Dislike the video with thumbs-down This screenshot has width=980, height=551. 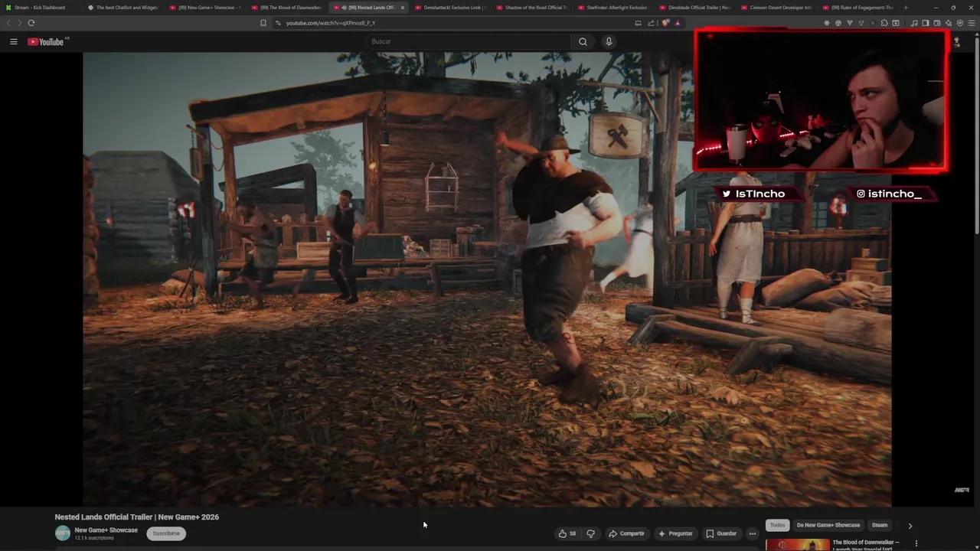pos(590,533)
